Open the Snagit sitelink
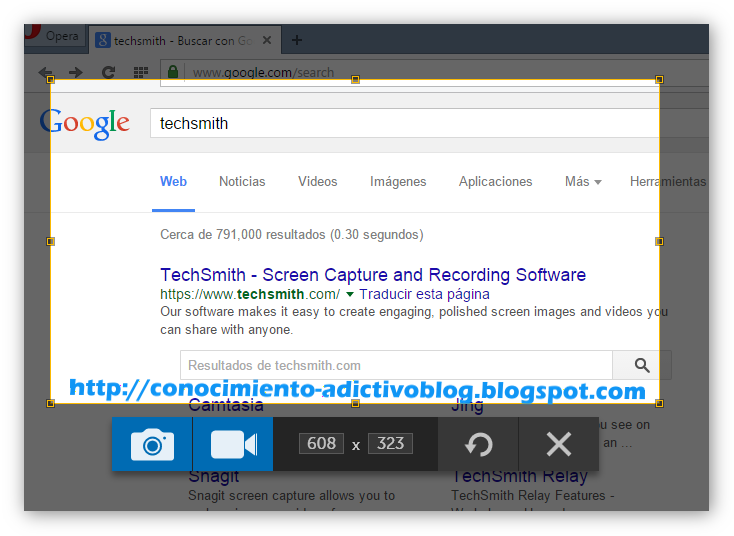Viewport: 734px width, 536px height. tap(213, 476)
